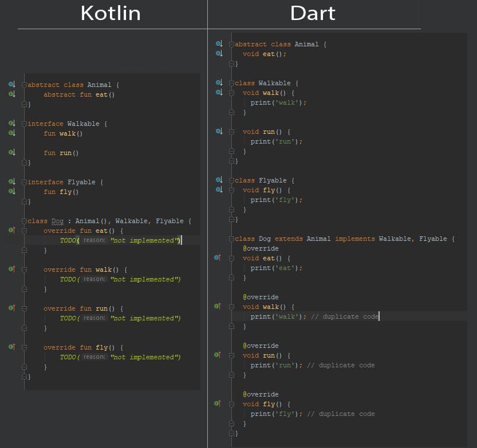Click override-marker icon beside Kotlin 'override fun run()'
The height and width of the screenshot is (448, 477).
tap(12, 308)
